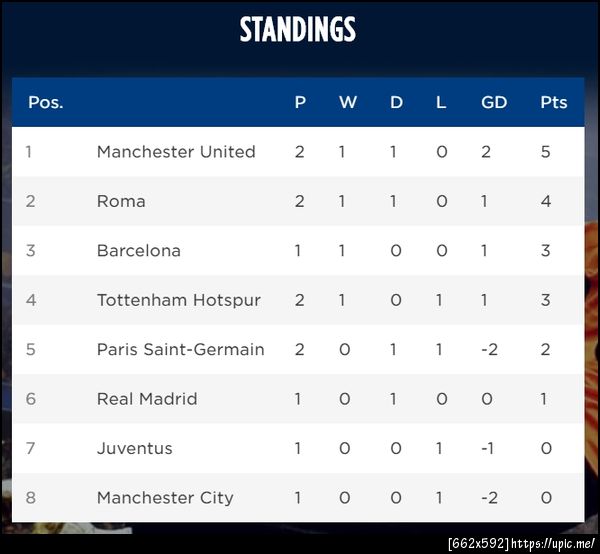Click Manchester United's points value 5
Screen dimensions: 600x554
pos(546,152)
